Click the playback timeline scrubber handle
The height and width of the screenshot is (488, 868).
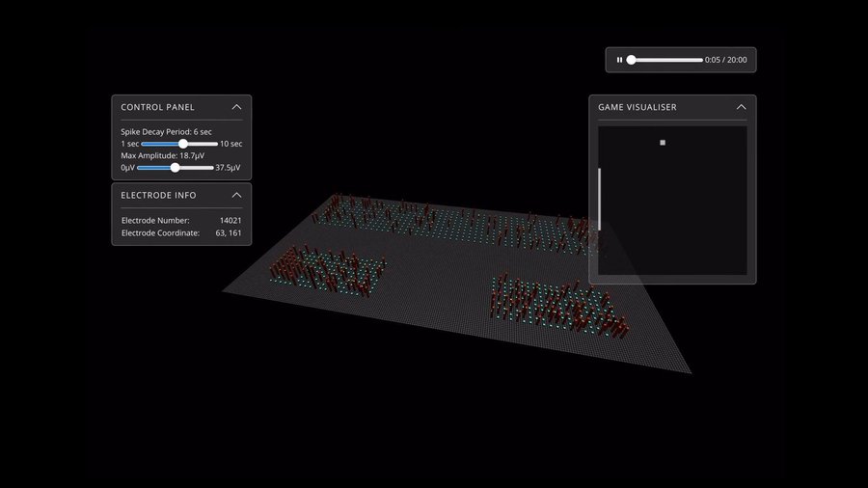631,60
